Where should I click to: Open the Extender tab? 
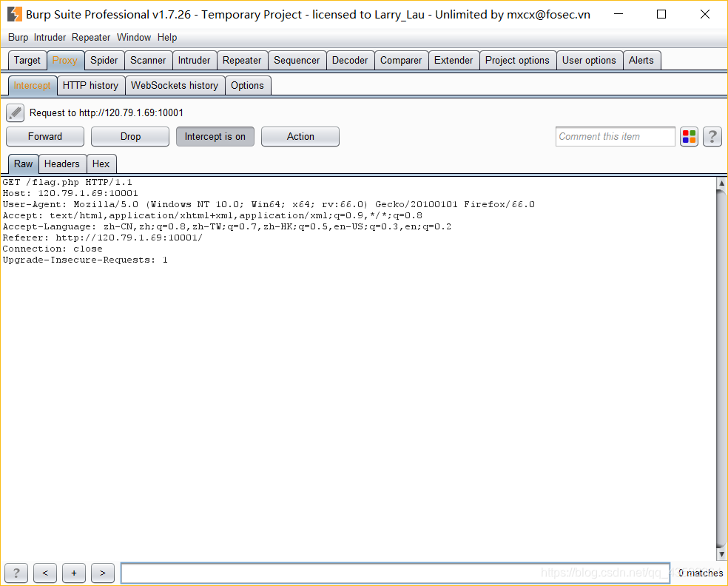(454, 61)
